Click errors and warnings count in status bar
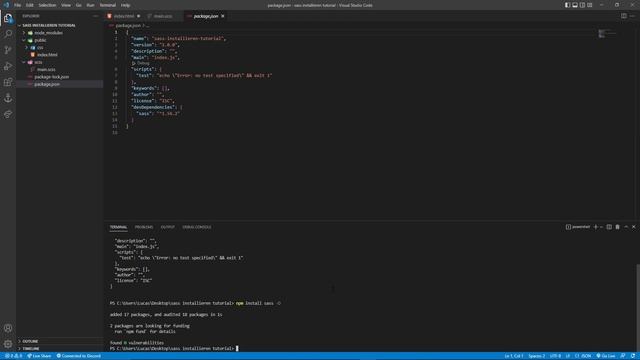The image size is (640, 360). [13, 356]
